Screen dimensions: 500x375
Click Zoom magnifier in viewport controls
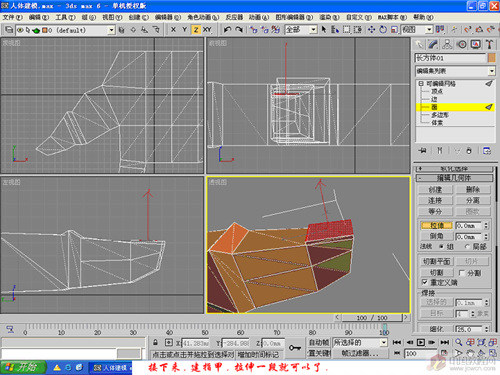coord(459,342)
